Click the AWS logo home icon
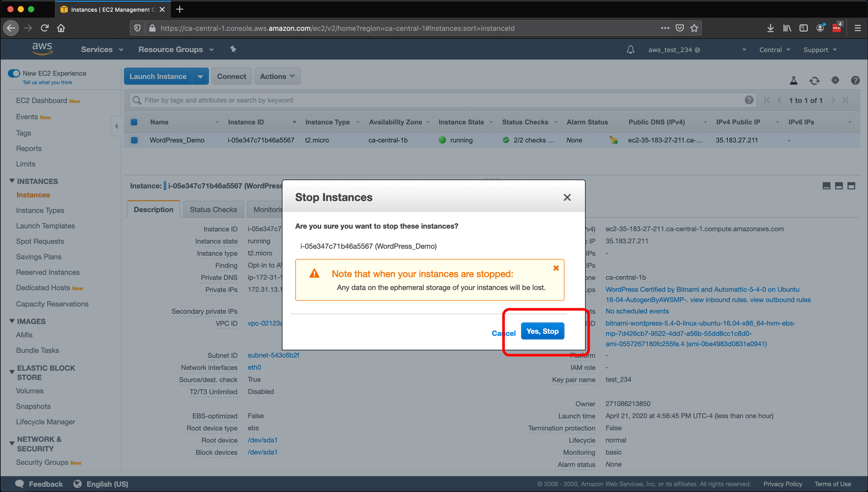868x492 pixels. pyautogui.click(x=42, y=49)
